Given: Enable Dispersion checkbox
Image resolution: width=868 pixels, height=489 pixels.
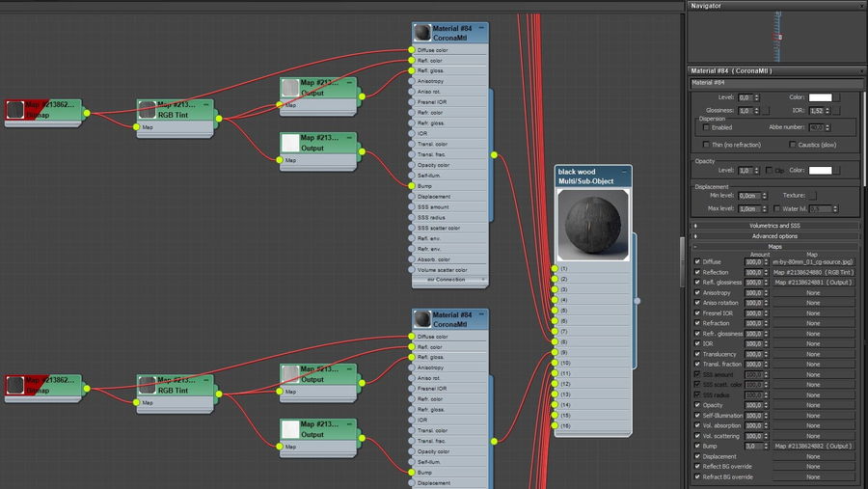Looking at the screenshot, I should [x=706, y=127].
